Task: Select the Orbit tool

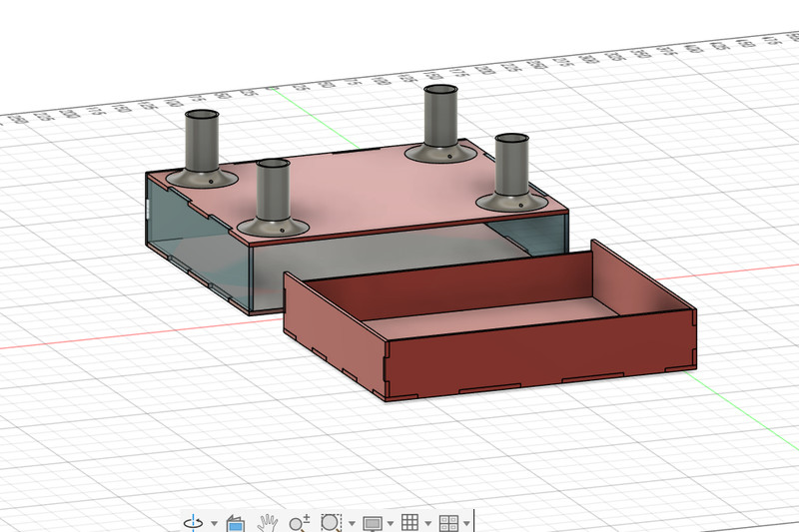Action: (194, 523)
